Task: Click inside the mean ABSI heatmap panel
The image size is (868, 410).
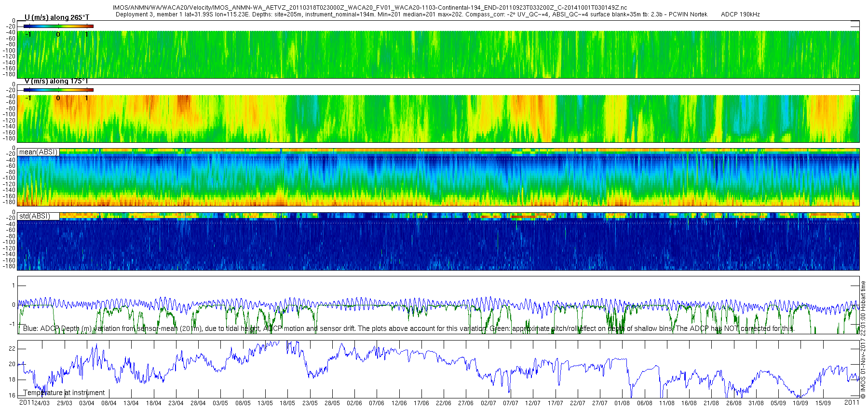Action: pos(438,177)
